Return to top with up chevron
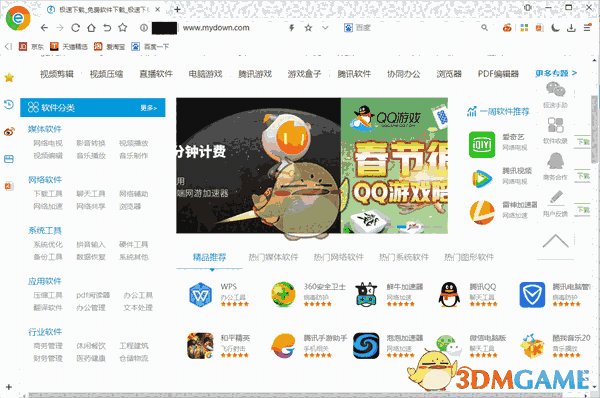The image size is (600, 398). pyautogui.click(x=556, y=241)
